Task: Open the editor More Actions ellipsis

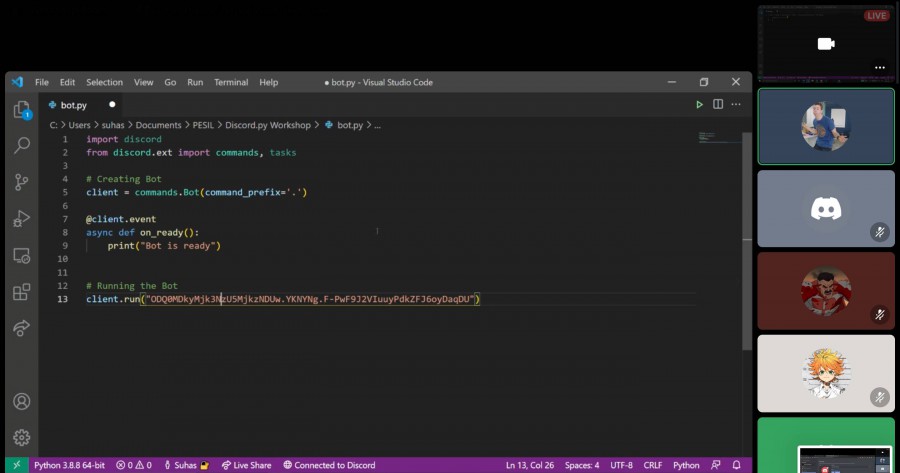Action: pos(736,104)
